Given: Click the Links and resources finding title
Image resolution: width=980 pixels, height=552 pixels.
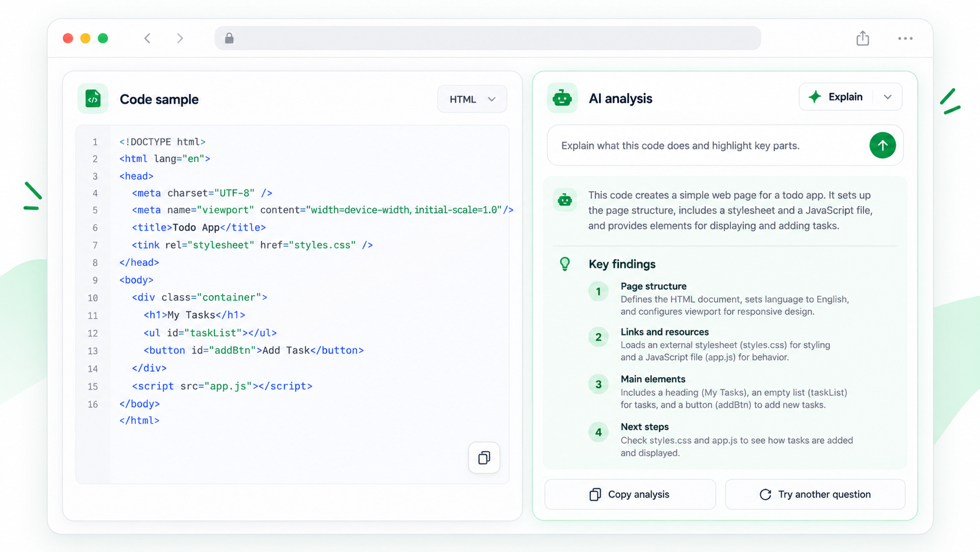Looking at the screenshot, I should (x=665, y=332).
